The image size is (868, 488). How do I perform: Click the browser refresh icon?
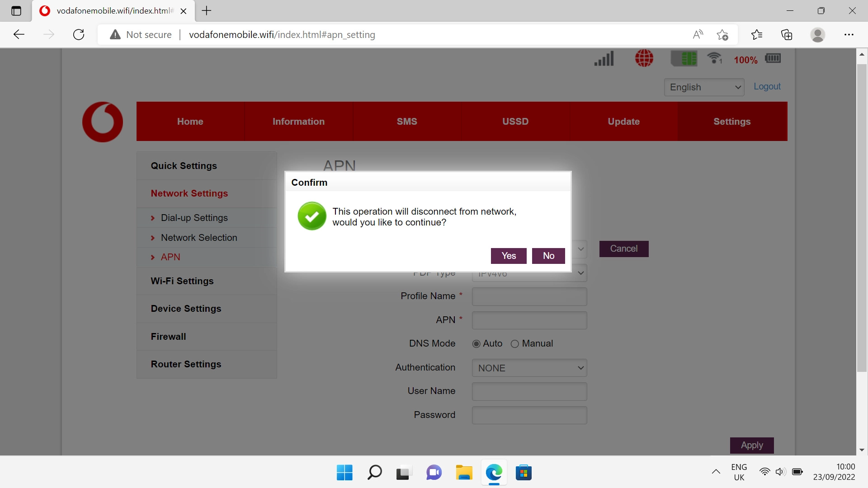click(79, 35)
